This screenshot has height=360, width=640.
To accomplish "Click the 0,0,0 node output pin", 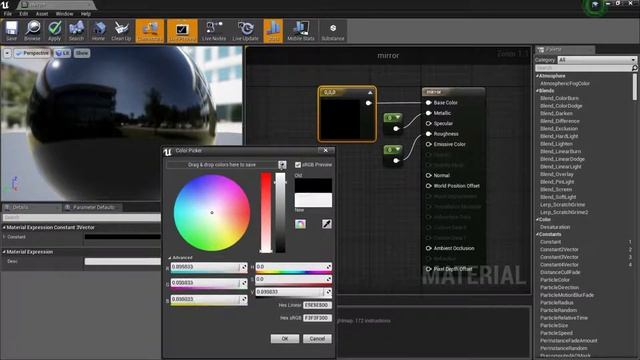I will pyautogui.click(x=369, y=103).
